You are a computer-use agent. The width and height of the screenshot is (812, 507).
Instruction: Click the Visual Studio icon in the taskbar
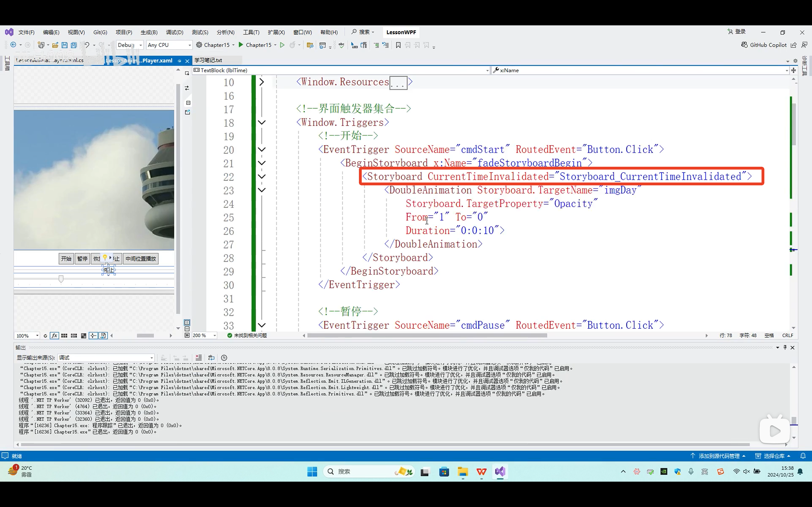[x=500, y=472]
